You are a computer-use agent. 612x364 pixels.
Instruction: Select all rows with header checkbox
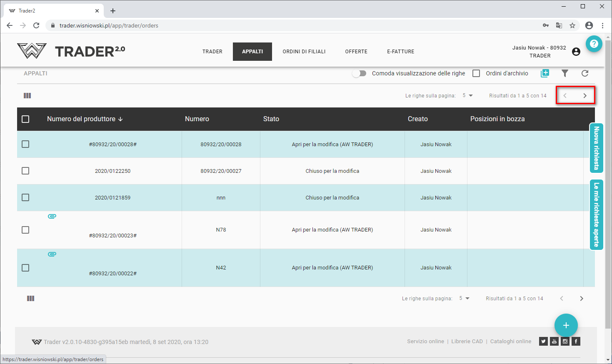point(25,119)
